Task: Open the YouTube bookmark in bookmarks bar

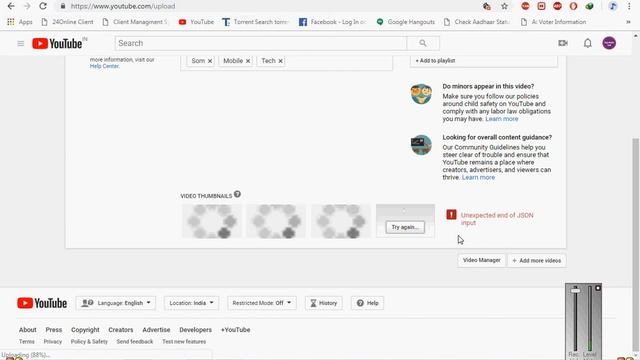Action: (196, 22)
